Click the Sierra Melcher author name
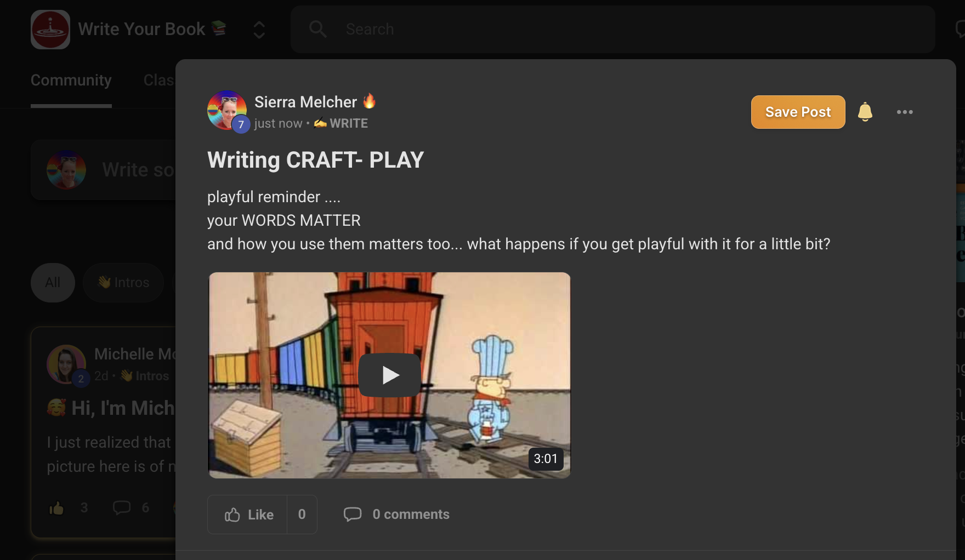The image size is (965, 560). (305, 102)
